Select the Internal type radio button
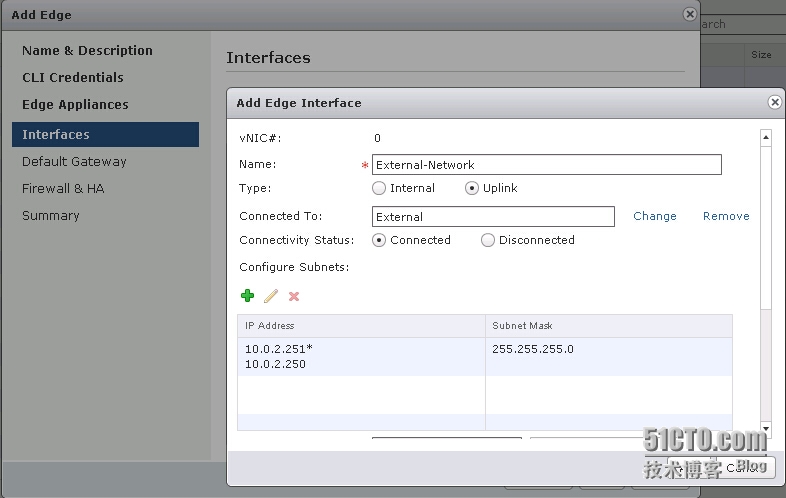786x498 pixels. [379, 188]
